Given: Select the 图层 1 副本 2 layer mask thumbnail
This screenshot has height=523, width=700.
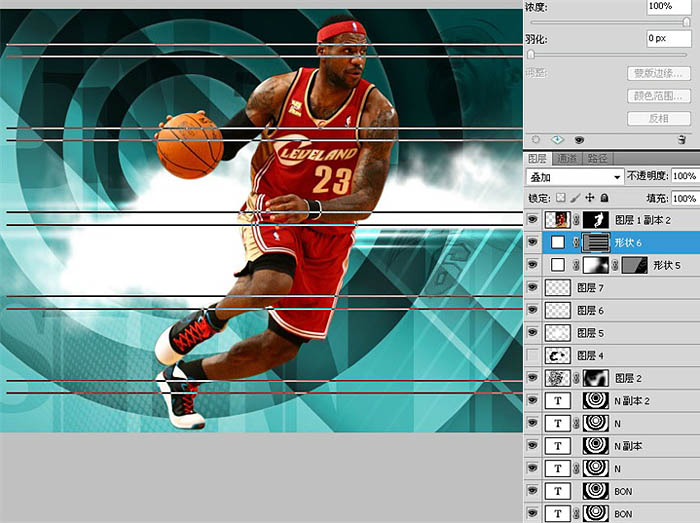Looking at the screenshot, I should pos(596,220).
